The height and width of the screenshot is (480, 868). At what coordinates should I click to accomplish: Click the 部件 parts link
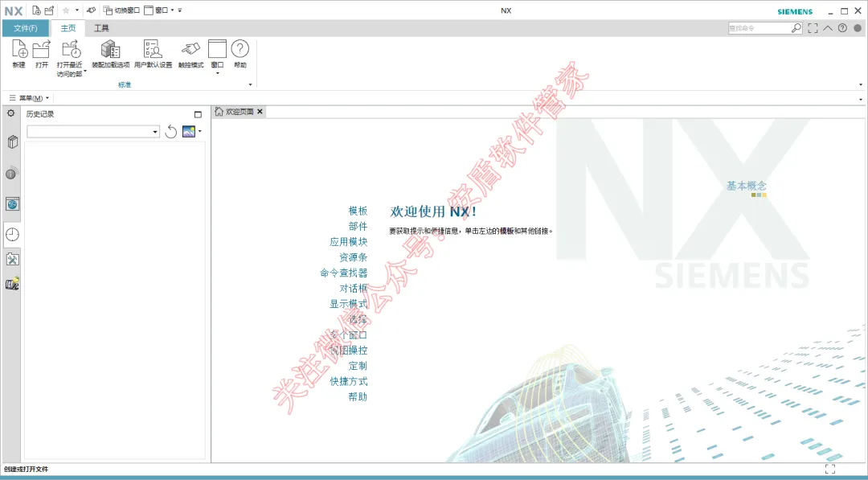pos(358,227)
